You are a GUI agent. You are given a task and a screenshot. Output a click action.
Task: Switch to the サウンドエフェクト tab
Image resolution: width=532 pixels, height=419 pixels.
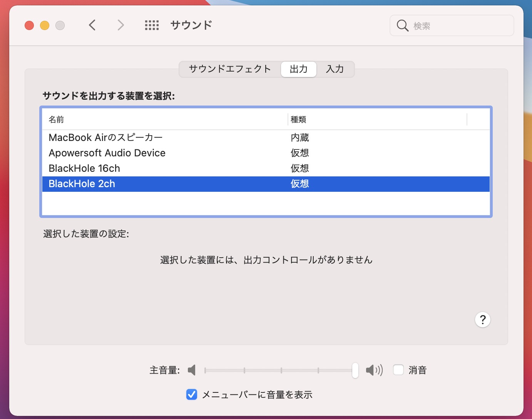tap(230, 69)
